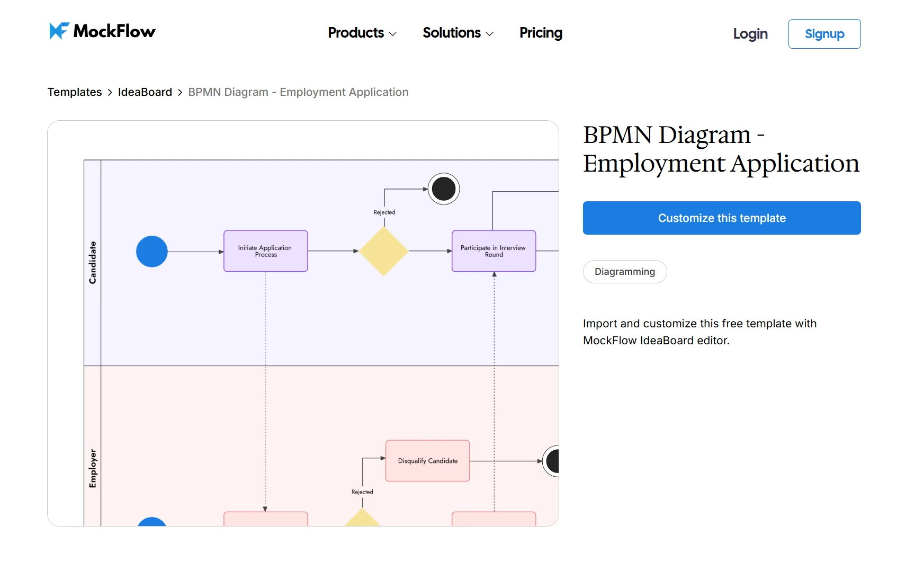Image resolution: width=924 pixels, height=562 pixels.
Task: Open Templates breadcrumb link
Action: point(75,92)
